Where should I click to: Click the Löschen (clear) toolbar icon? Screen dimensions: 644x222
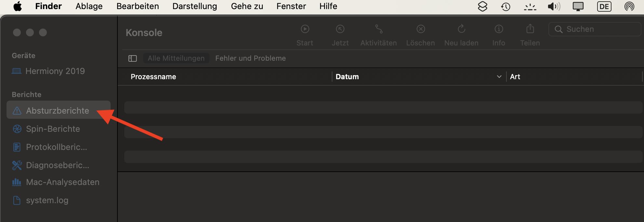click(x=421, y=29)
